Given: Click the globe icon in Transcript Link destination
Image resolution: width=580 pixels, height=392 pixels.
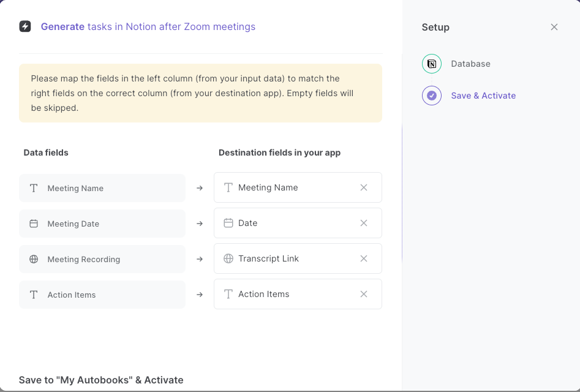Looking at the screenshot, I should [x=228, y=258].
